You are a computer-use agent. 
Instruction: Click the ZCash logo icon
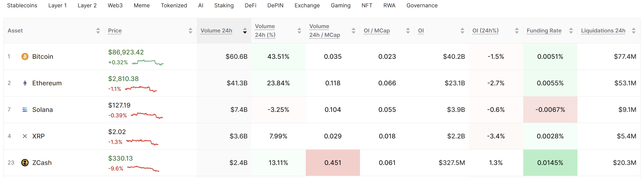25,162
